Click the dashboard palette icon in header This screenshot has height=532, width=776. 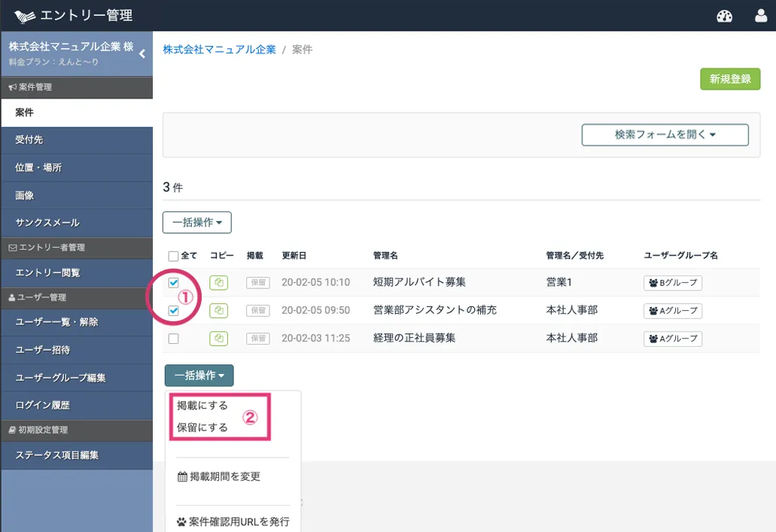[x=724, y=16]
